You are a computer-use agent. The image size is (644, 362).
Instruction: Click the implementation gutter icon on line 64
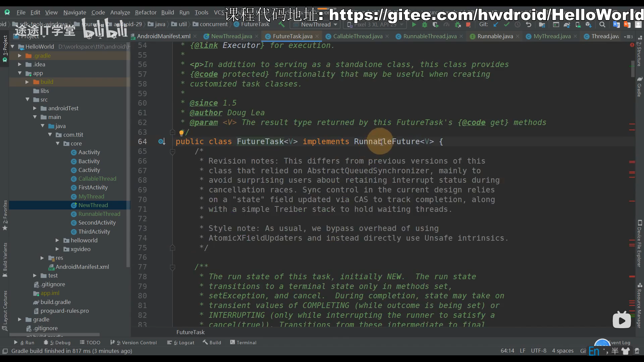tap(162, 142)
